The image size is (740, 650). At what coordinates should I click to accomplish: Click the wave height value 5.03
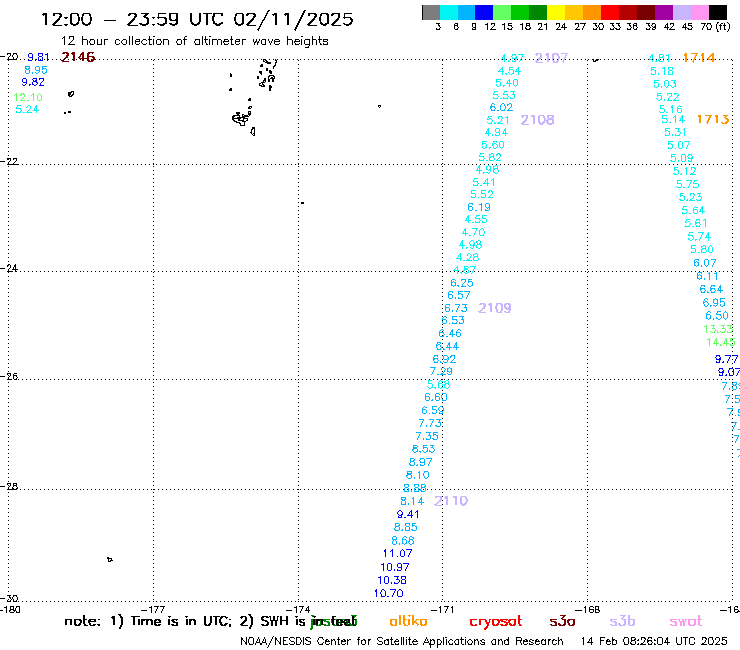[x=665, y=84]
